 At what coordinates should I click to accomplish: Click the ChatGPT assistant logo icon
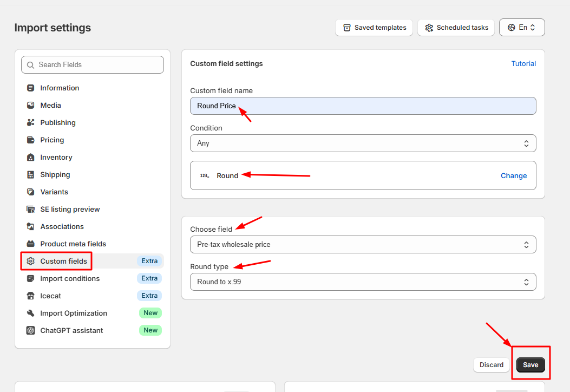pos(30,330)
